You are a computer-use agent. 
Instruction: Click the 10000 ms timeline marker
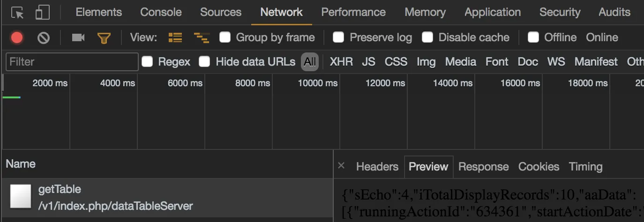pyautogui.click(x=318, y=83)
